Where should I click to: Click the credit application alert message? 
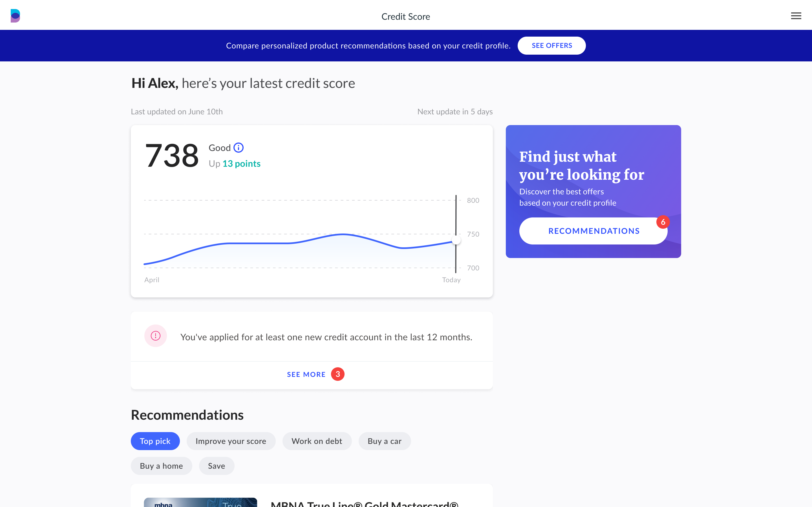click(x=326, y=337)
